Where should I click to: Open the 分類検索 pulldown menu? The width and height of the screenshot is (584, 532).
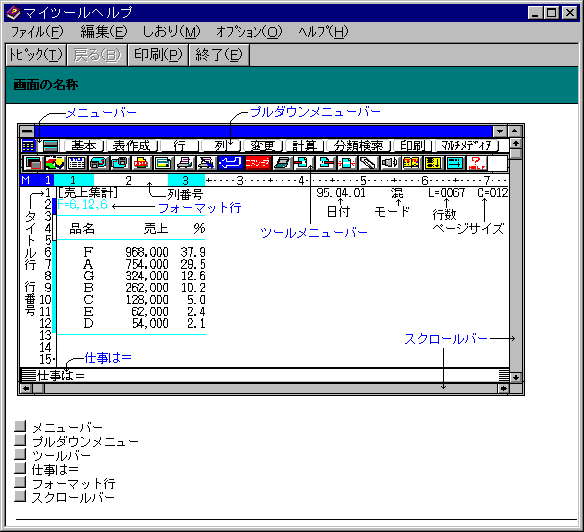[x=358, y=146]
